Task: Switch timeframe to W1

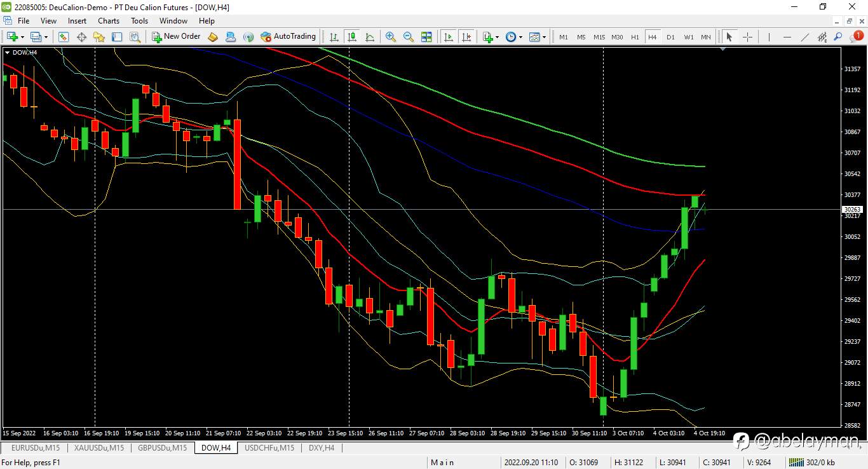Action: tap(689, 37)
